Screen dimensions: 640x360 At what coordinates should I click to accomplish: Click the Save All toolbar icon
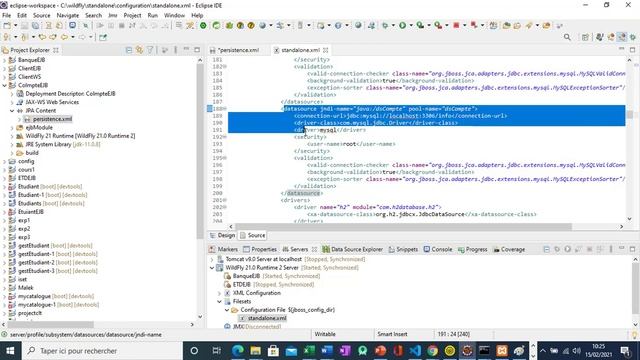point(36,25)
